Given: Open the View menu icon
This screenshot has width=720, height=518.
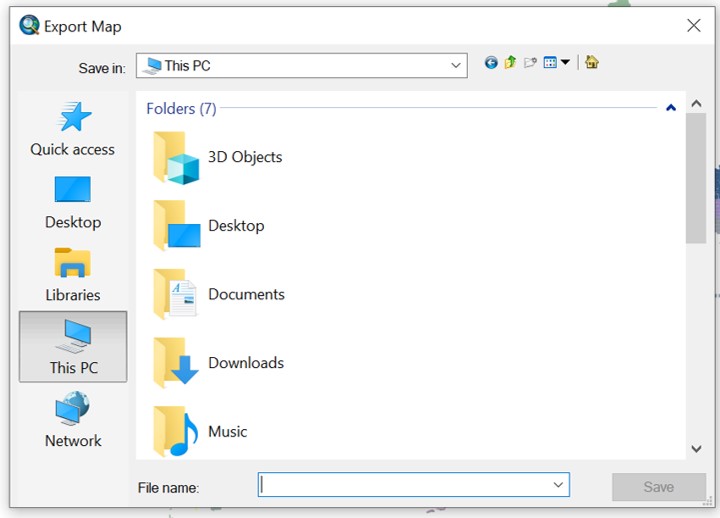Looking at the screenshot, I should (550, 62).
